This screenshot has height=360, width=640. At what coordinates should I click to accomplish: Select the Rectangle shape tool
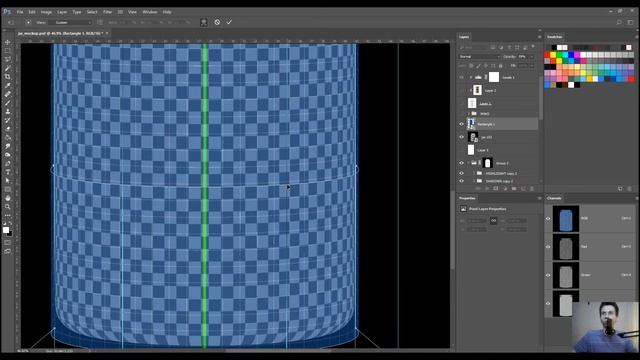point(7,189)
